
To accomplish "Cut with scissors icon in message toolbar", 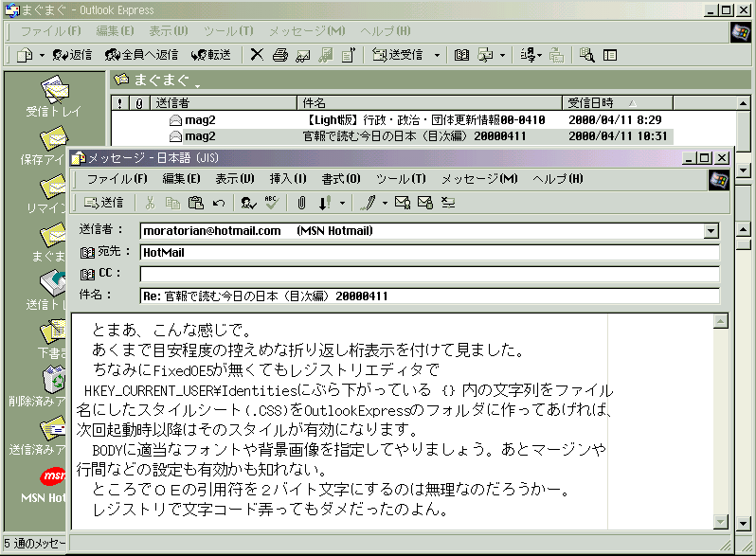I will coord(150,203).
